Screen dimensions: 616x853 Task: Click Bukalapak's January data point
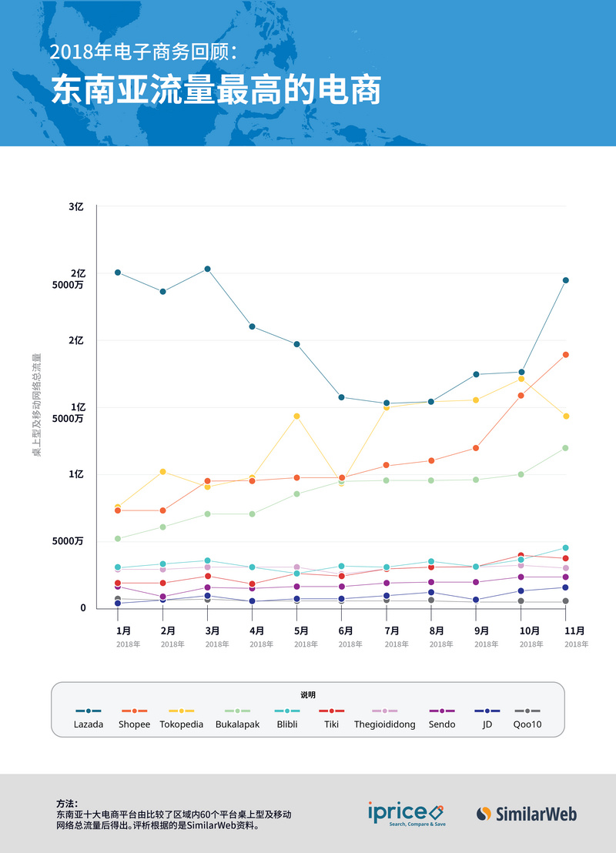point(118,539)
